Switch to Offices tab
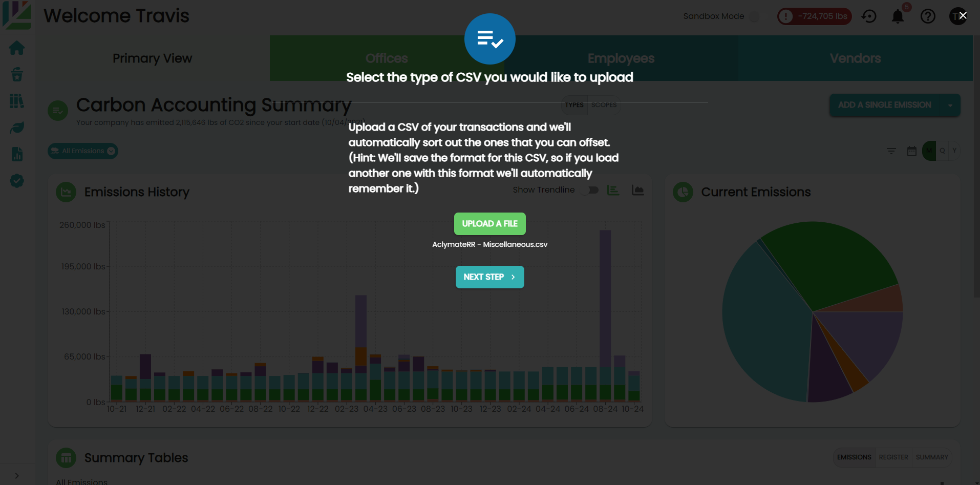 pyautogui.click(x=387, y=58)
